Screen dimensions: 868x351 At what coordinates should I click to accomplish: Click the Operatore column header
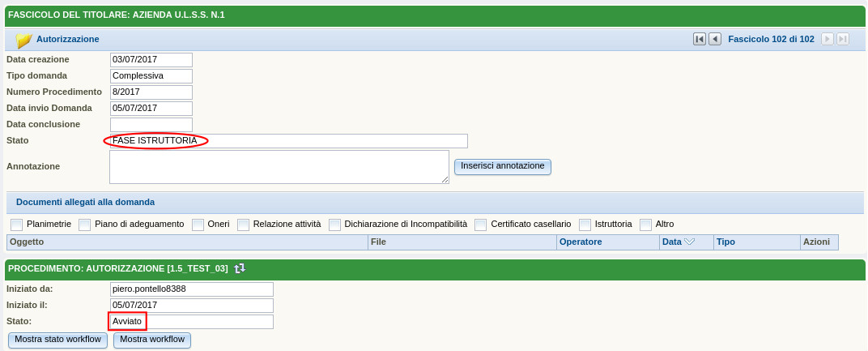[581, 242]
